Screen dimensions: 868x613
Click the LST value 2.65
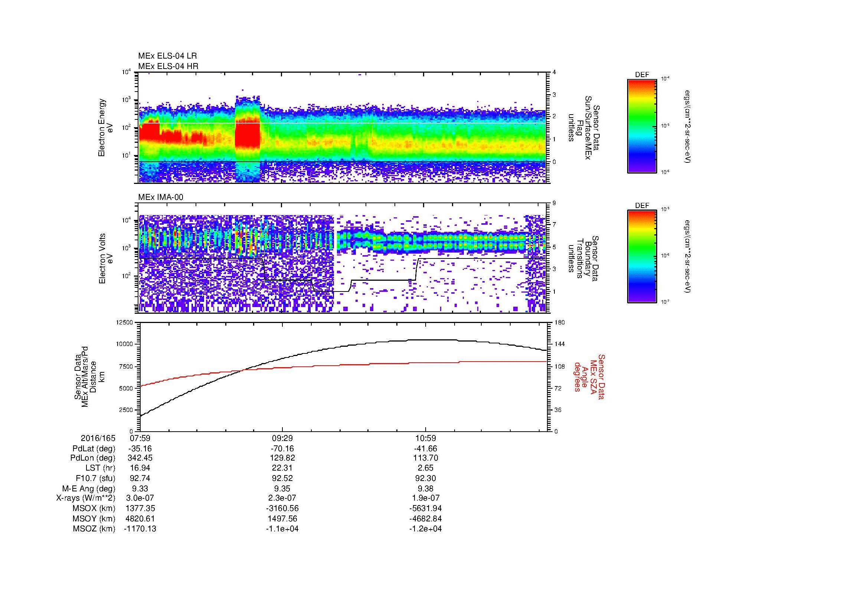426,468
